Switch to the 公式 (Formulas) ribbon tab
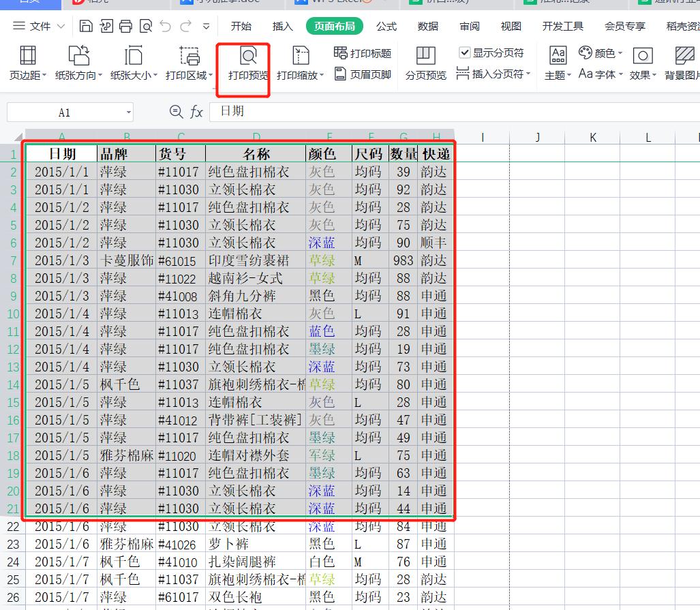The width and height of the screenshot is (700, 610). (386, 27)
